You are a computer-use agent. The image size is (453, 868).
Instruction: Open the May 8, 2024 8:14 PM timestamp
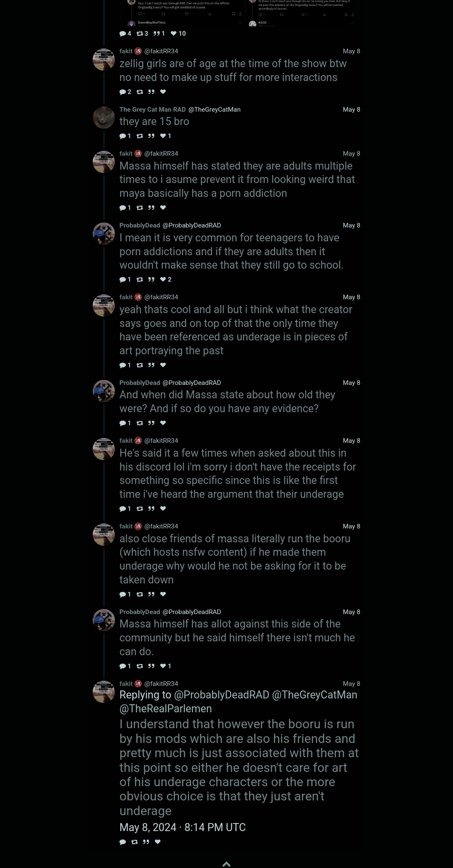click(182, 827)
